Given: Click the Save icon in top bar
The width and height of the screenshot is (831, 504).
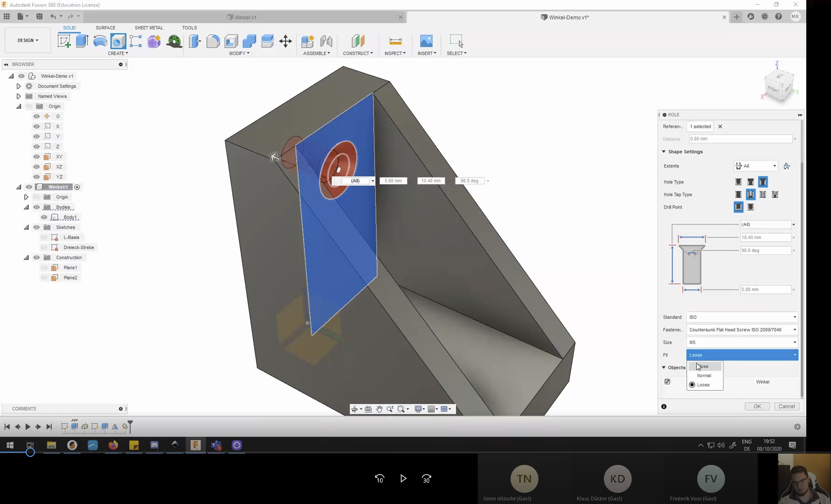Looking at the screenshot, I should pos(39,16).
